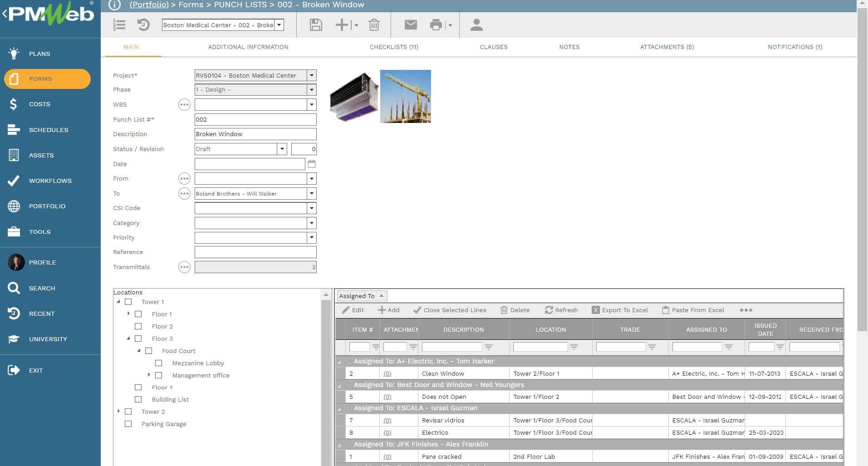
Task: Send record via the envelope email icon
Action: tap(411, 25)
